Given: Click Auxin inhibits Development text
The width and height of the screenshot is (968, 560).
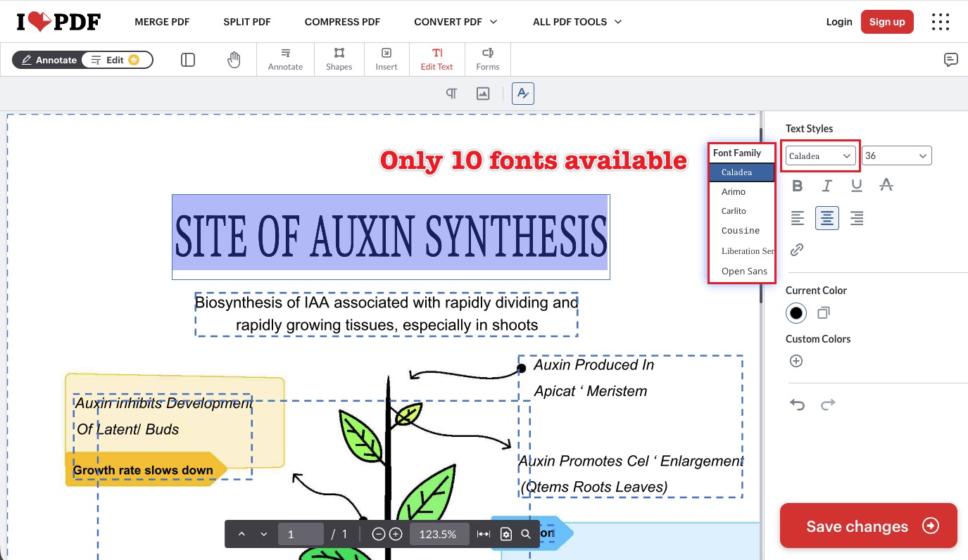Looking at the screenshot, I should pyautogui.click(x=163, y=403).
